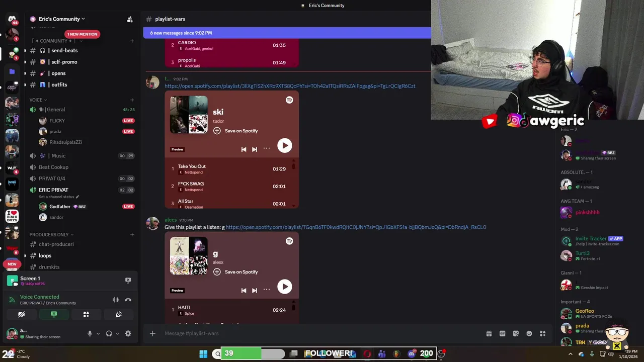Add a channel to PRODUCERS ONLY category
The width and height of the screenshot is (644, 362).
[x=132, y=234]
